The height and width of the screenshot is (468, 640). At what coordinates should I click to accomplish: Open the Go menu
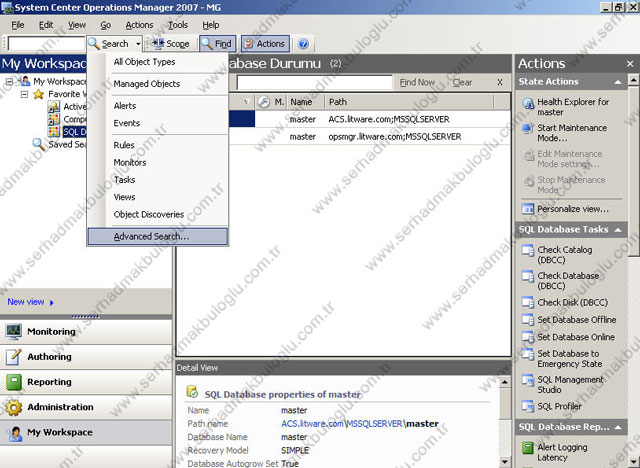105,25
